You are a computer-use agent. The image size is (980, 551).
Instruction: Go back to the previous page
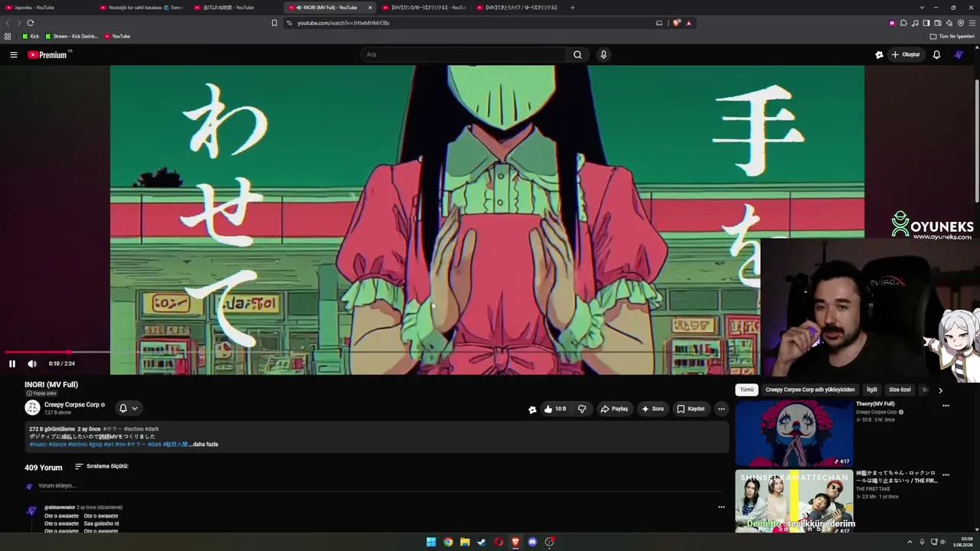click(8, 23)
